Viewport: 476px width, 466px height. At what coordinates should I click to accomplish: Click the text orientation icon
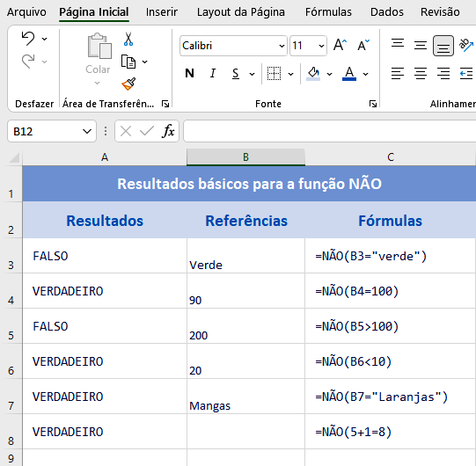[x=466, y=46]
